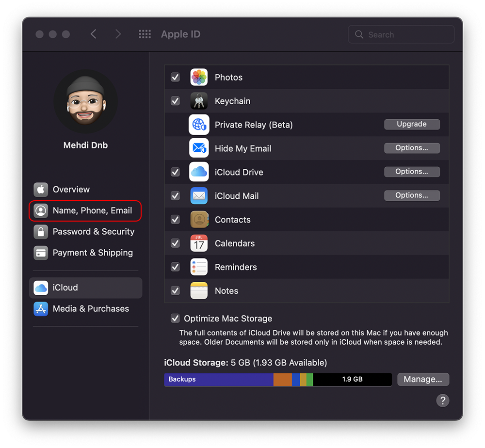This screenshot has width=485, height=448.
Task: Open help with the question mark button
Action: (x=443, y=400)
